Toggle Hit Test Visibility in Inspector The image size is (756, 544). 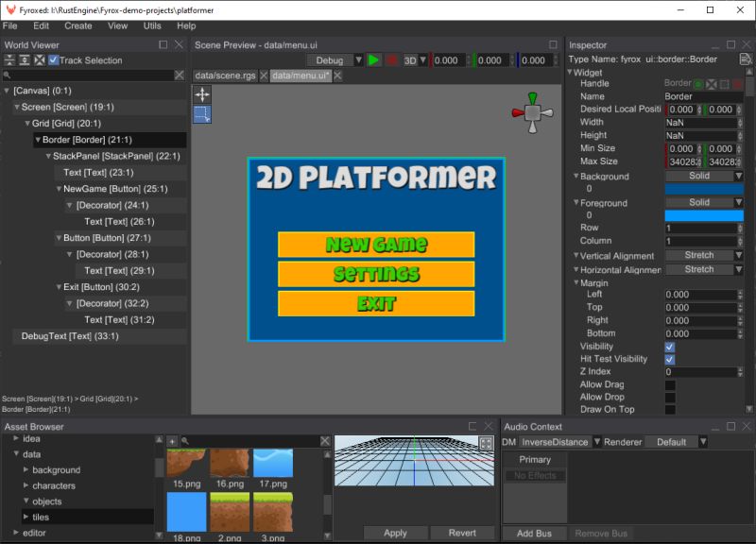pyautogui.click(x=671, y=359)
